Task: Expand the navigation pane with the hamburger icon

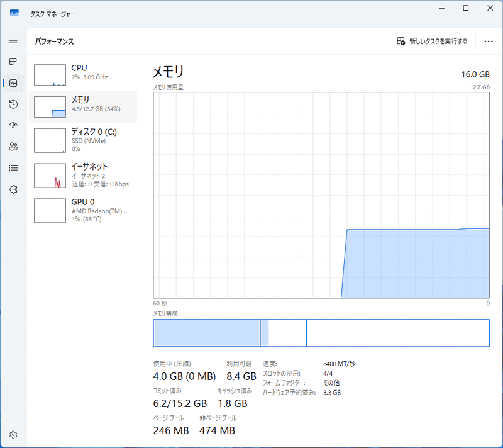Action: click(x=13, y=40)
